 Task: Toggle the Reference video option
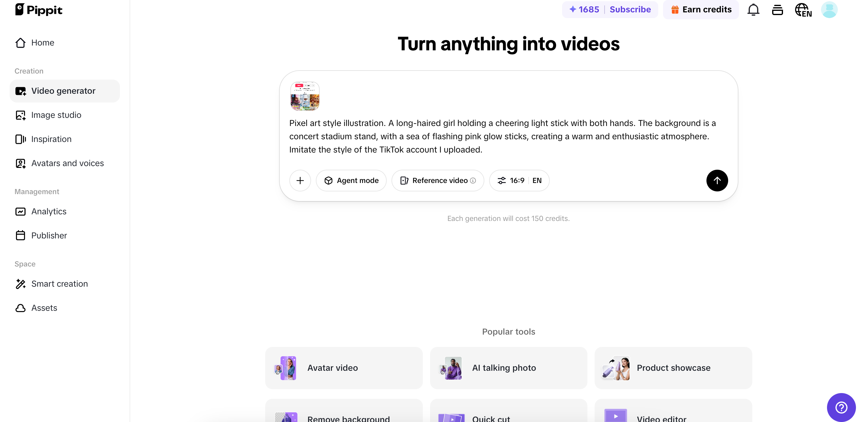tap(438, 180)
